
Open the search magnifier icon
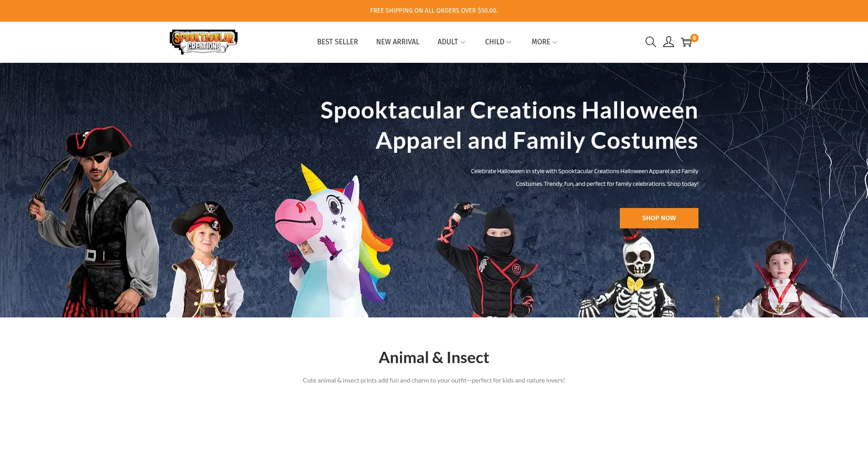(x=651, y=42)
